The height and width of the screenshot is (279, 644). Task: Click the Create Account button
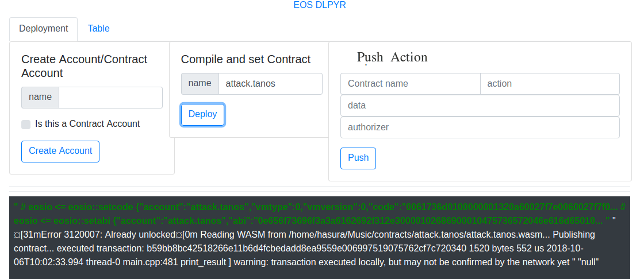click(60, 152)
